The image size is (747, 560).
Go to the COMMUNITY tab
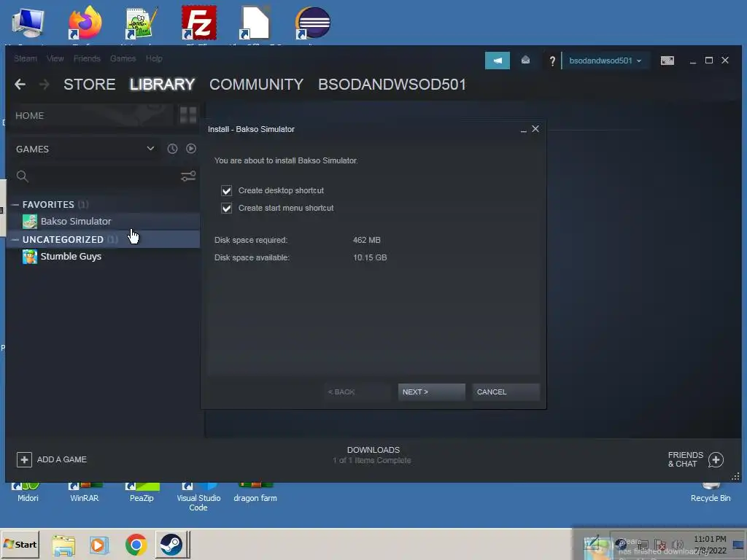click(256, 85)
